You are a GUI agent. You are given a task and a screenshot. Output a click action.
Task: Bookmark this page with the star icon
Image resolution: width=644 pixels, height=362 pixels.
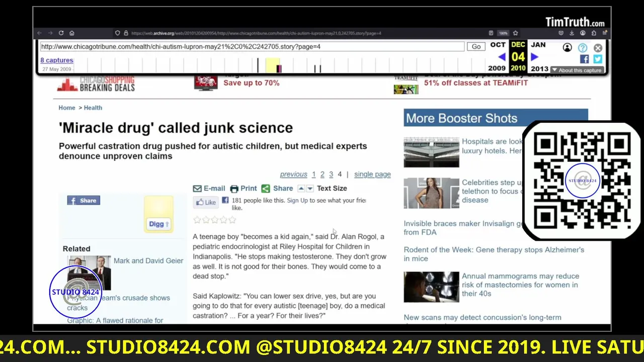[516, 33]
